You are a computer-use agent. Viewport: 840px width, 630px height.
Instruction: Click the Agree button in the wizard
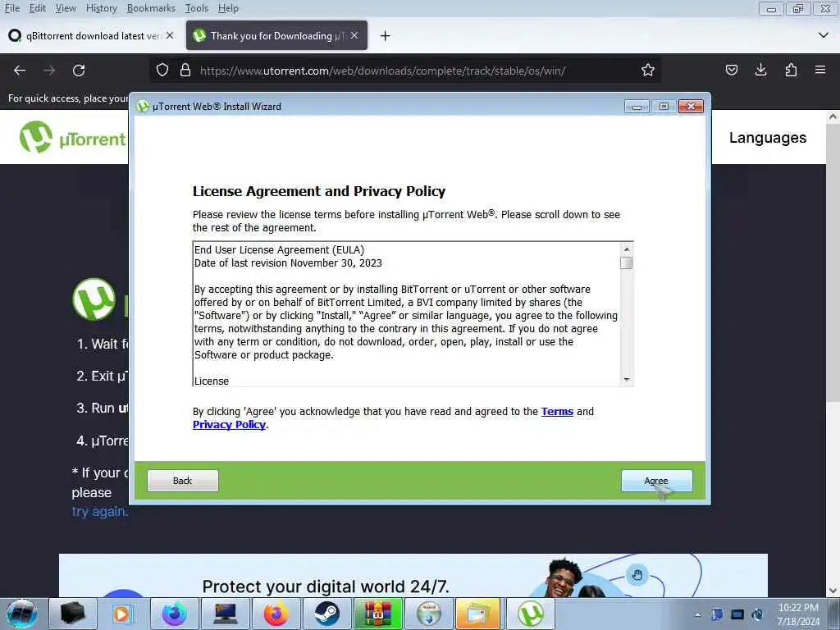pyautogui.click(x=656, y=481)
